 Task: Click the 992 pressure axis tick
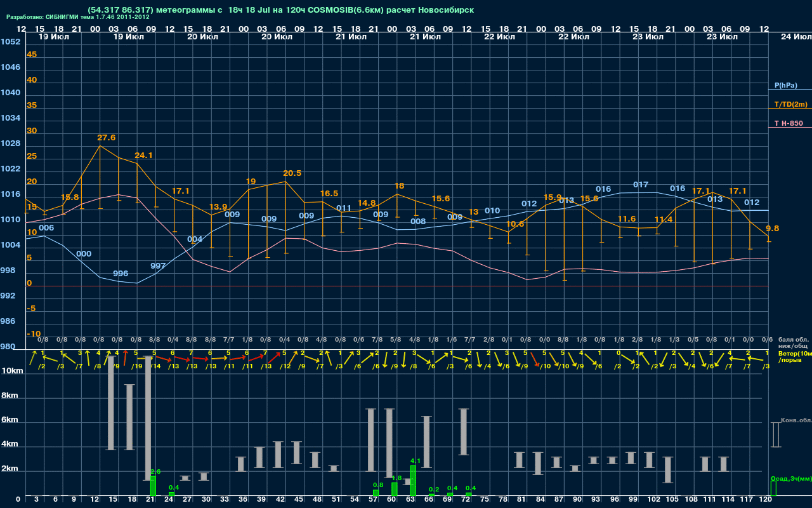(8, 296)
